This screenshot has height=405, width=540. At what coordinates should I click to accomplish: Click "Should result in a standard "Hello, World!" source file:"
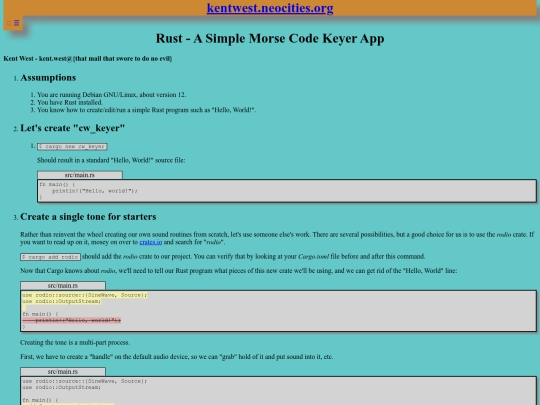click(x=111, y=160)
